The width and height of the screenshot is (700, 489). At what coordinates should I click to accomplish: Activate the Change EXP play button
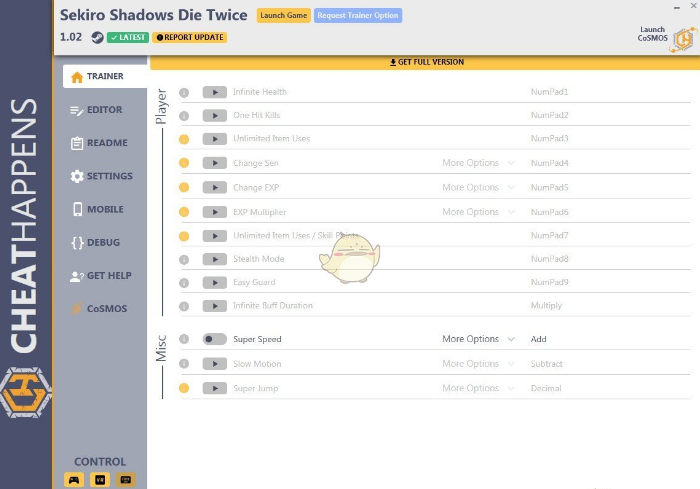pos(215,188)
